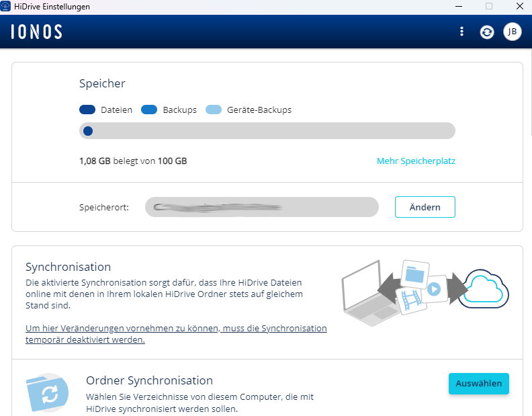Click the Synchronisation heading

[69, 267]
